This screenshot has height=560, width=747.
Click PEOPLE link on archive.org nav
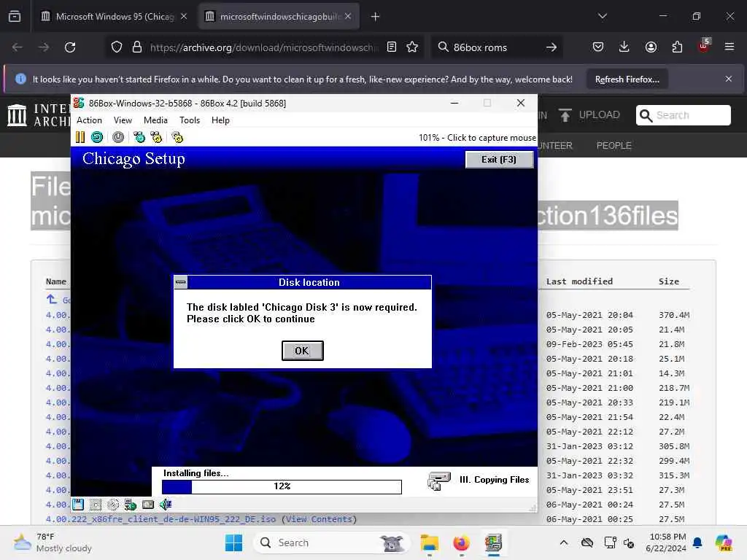coord(614,145)
